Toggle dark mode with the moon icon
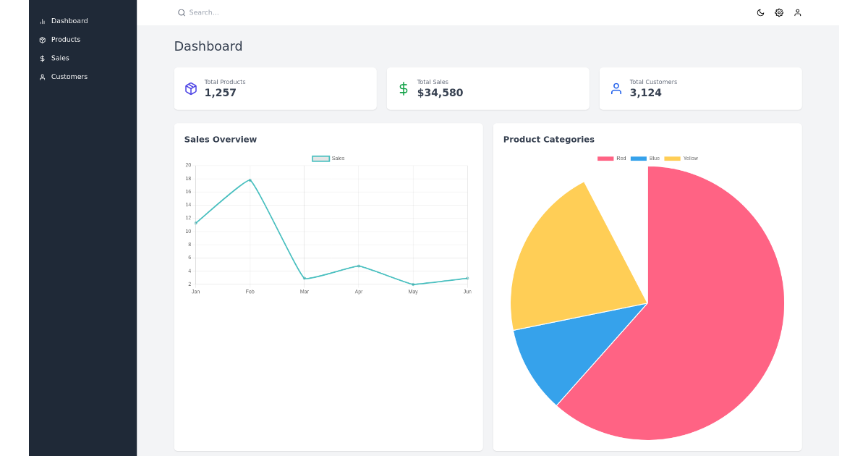Image resolution: width=868 pixels, height=456 pixels. click(760, 12)
